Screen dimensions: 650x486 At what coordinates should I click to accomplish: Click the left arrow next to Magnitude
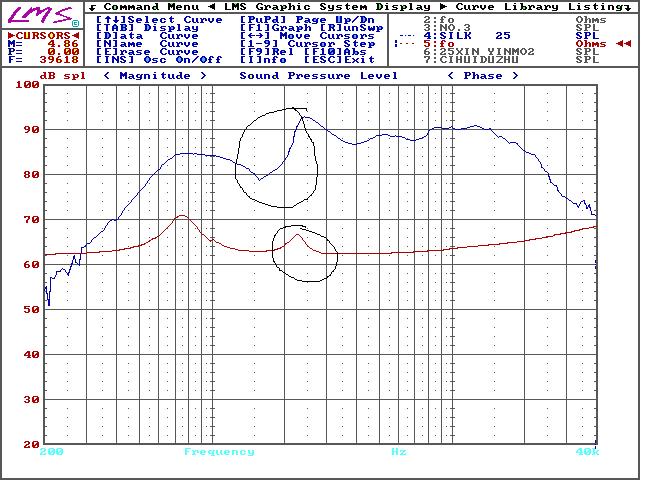coord(107,76)
